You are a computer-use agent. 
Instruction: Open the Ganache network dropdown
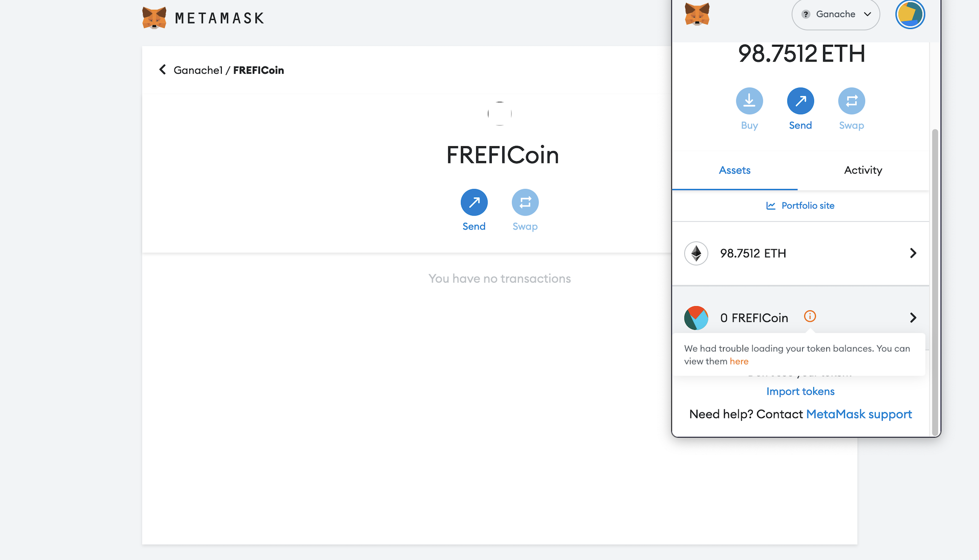[836, 14]
